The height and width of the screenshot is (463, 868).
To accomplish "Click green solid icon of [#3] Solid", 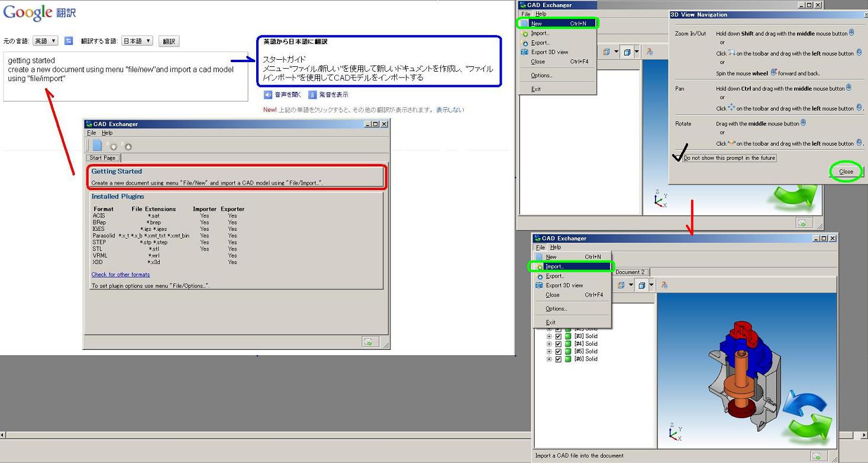I will click(568, 336).
